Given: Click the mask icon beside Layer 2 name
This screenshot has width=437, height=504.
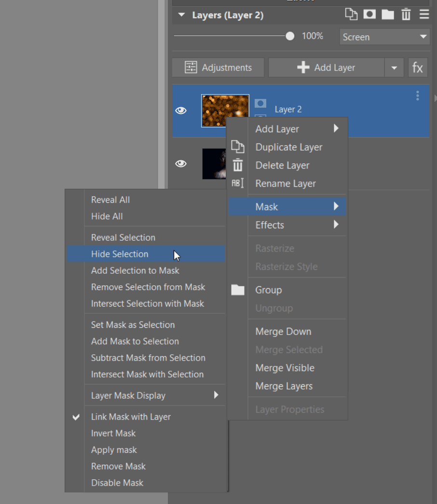Looking at the screenshot, I should click(x=260, y=103).
